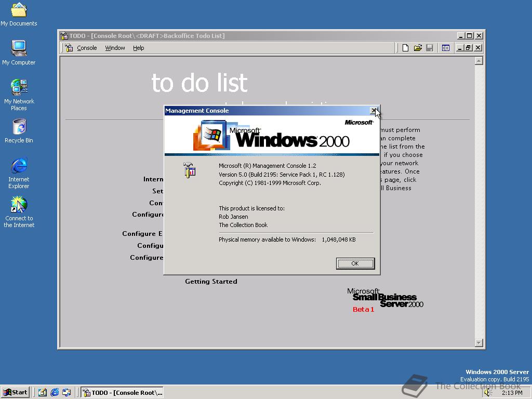Click "The Collection Book" licensee text

(x=243, y=225)
